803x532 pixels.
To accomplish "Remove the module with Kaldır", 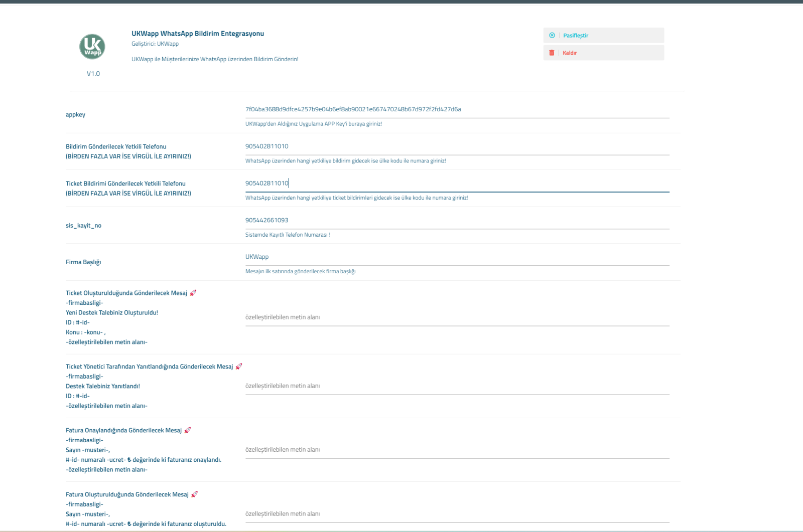I will pos(604,53).
